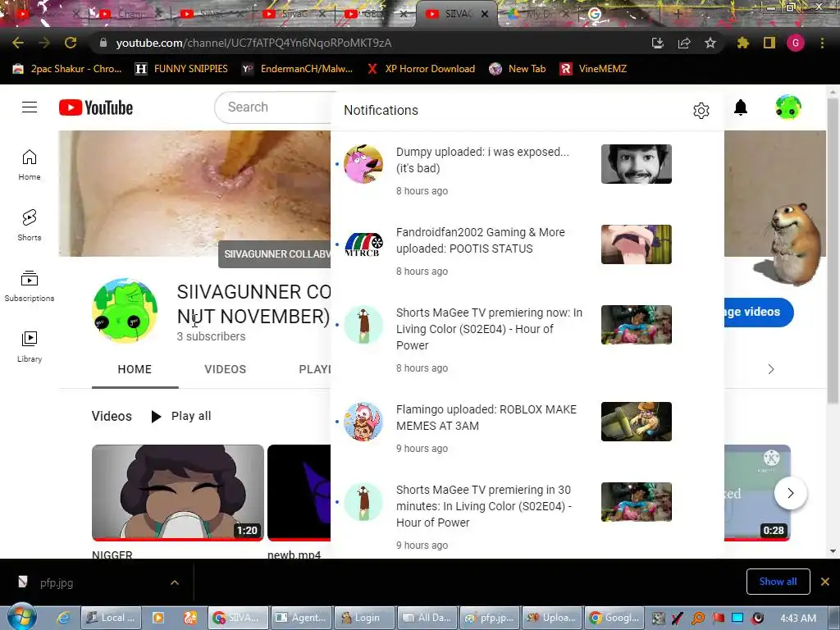Expand channel tabs with right chevron
Image resolution: width=840 pixels, height=630 pixels.
(x=771, y=369)
